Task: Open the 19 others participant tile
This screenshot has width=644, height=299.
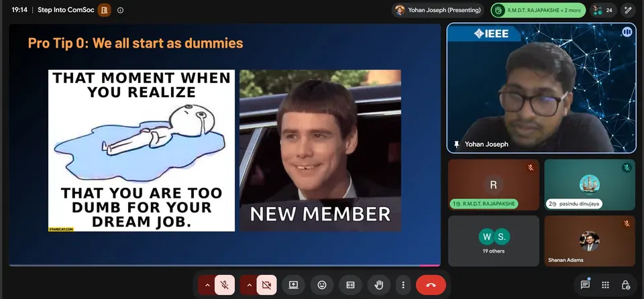Action: pos(493,241)
